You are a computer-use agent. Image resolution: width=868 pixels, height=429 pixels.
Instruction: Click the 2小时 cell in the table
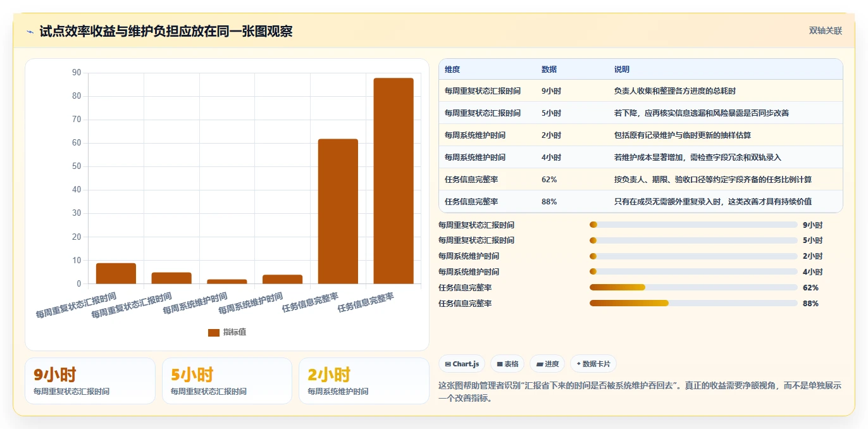[551, 135]
